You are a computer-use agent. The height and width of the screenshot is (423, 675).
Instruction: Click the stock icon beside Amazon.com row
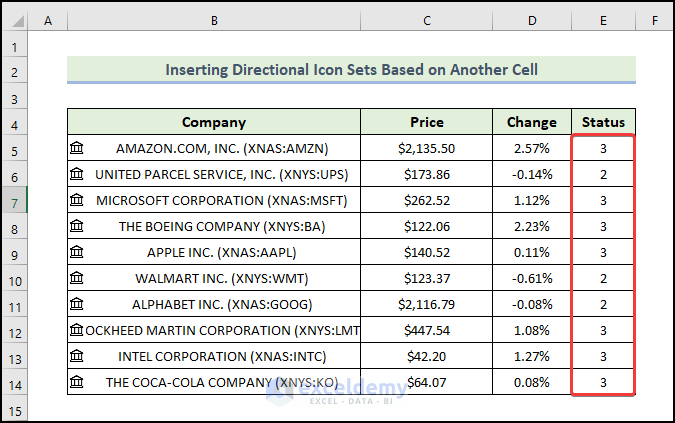click(77, 148)
